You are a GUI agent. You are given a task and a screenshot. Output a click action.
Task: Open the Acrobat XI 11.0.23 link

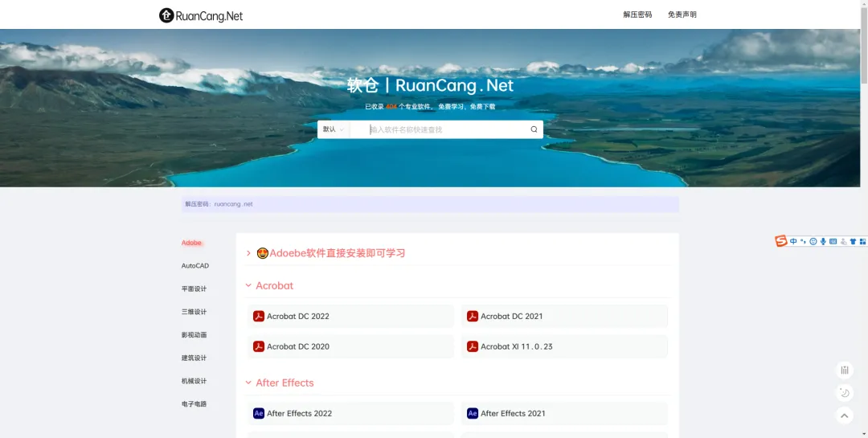click(x=565, y=346)
